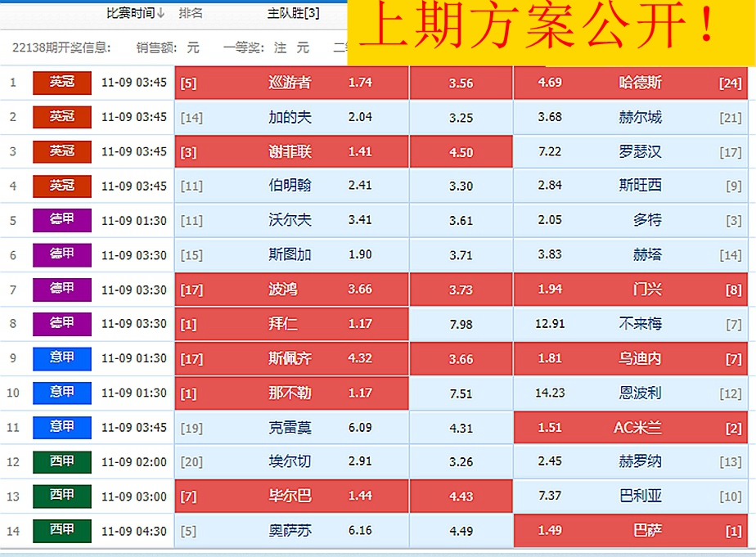Click the 排名 column header
The image size is (756, 557).
tap(191, 13)
